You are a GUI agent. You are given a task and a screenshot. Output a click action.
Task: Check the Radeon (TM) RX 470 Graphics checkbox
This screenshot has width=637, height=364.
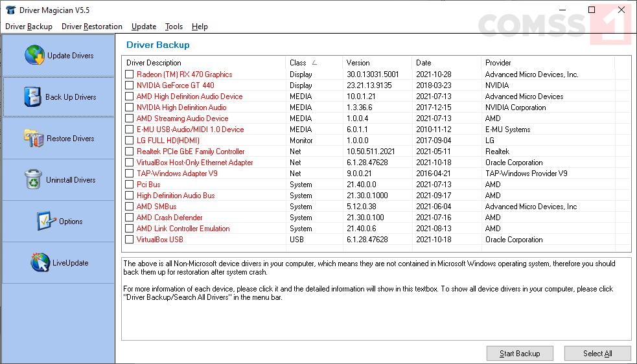(129, 74)
